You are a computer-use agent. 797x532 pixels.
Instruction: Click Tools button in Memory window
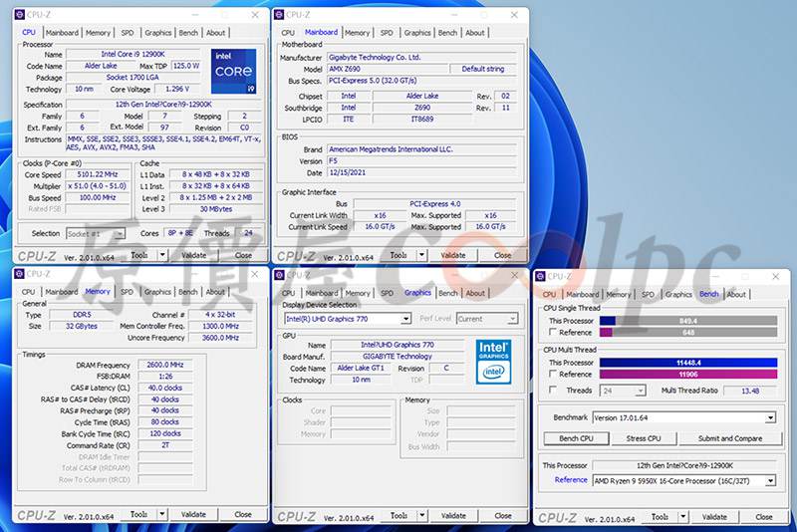[x=138, y=514]
